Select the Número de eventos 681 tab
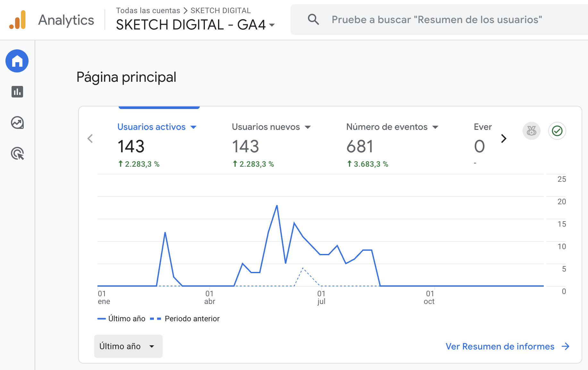Image resolution: width=588 pixels, height=370 pixels. (x=360, y=147)
